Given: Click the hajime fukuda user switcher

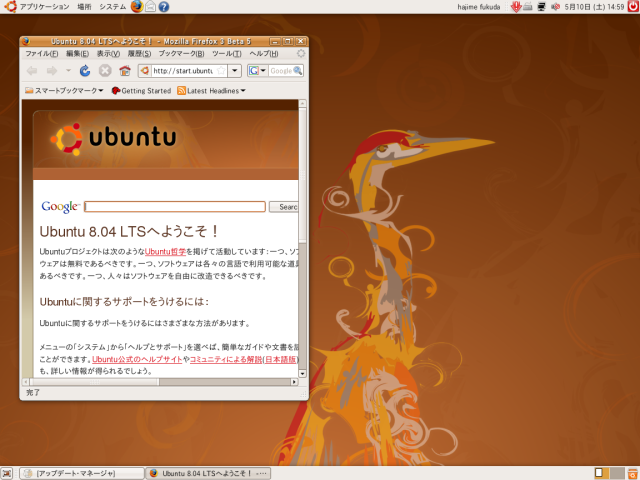Looking at the screenshot, I should pyautogui.click(x=479, y=7).
